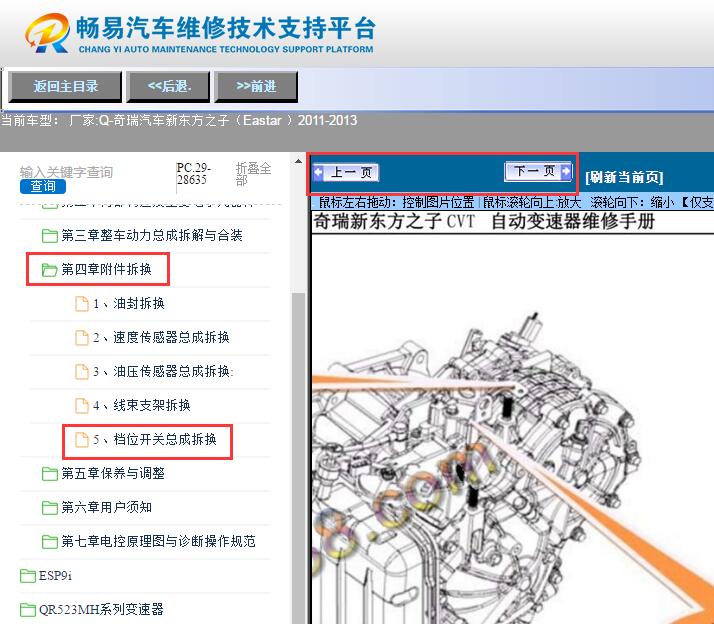The width and height of the screenshot is (714, 624).
Task: Expand 第五章保养与调整 chapter
Action: [x=113, y=473]
